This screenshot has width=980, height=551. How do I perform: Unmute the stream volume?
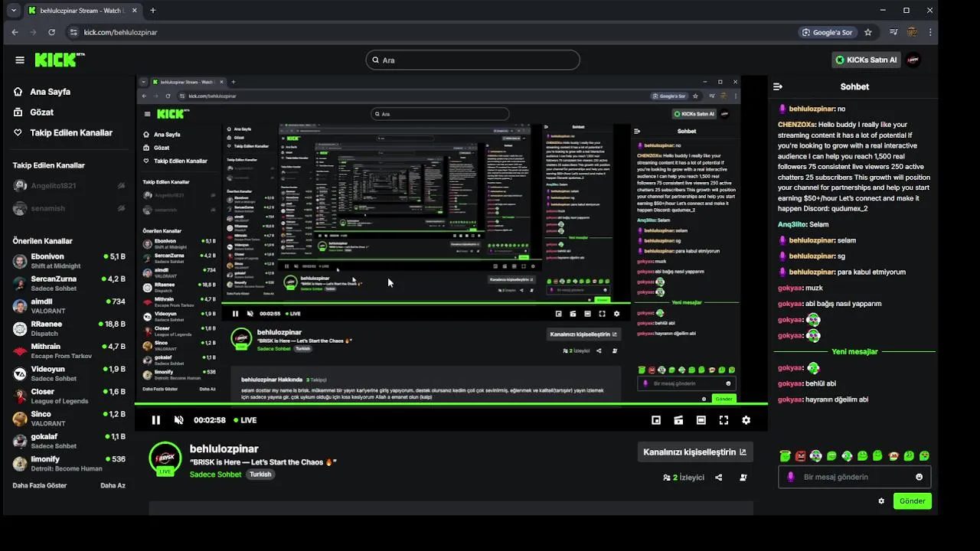[x=179, y=420]
